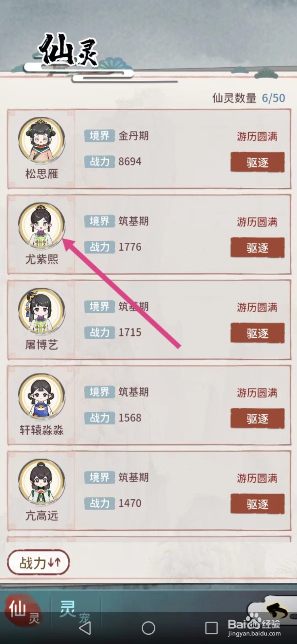Open Android recent apps square
Screen dimensions: 297x644
click(x=211, y=628)
